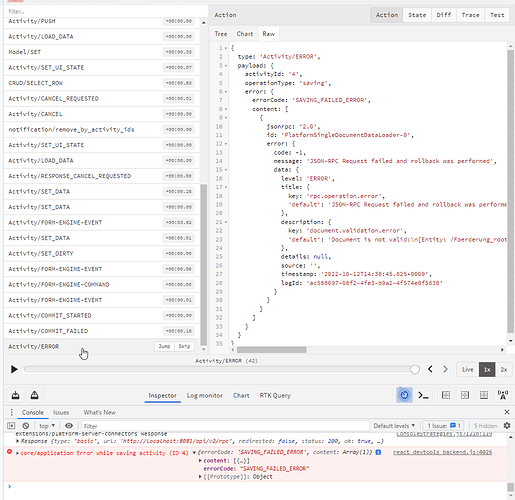Viewport: 515px width, 500px height.
Task: Open remote monitoring antenna icon
Action: click(x=503, y=395)
